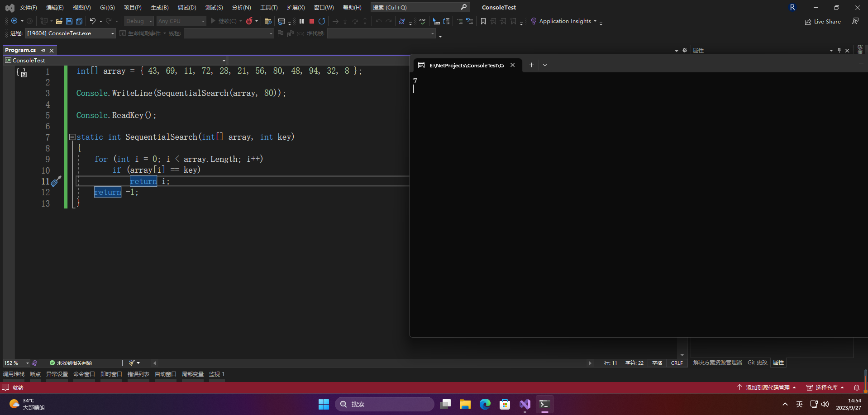
Task: Click the spell checker abc icon
Action: (422, 21)
